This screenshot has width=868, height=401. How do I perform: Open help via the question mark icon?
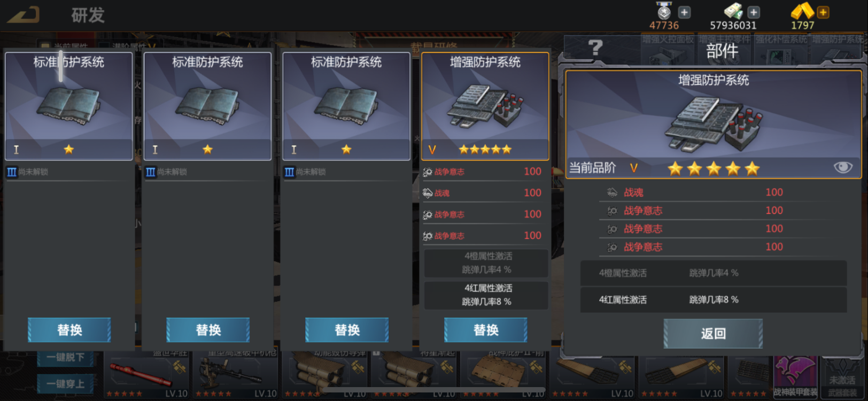[595, 49]
